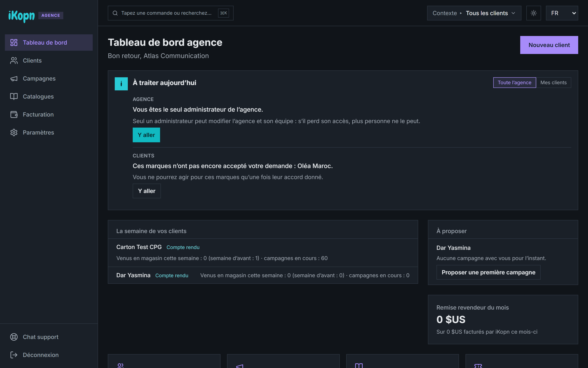Click the ⌘K shortcut badge
588x368 pixels.
pos(224,13)
